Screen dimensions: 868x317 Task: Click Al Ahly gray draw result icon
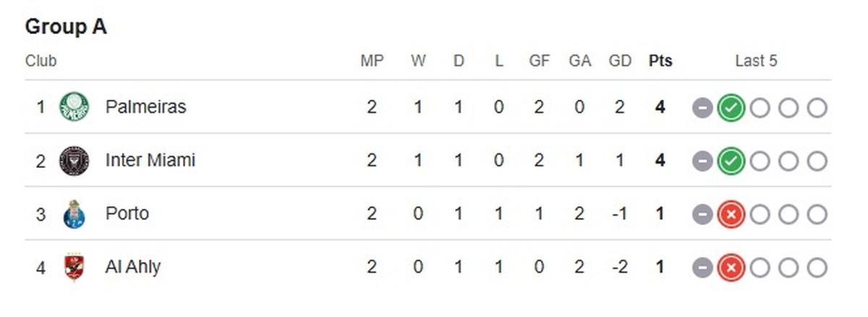[702, 269]
